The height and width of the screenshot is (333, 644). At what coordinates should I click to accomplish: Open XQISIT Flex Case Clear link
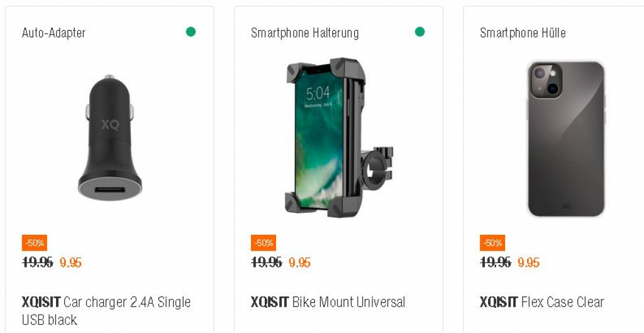pos(541,302)
